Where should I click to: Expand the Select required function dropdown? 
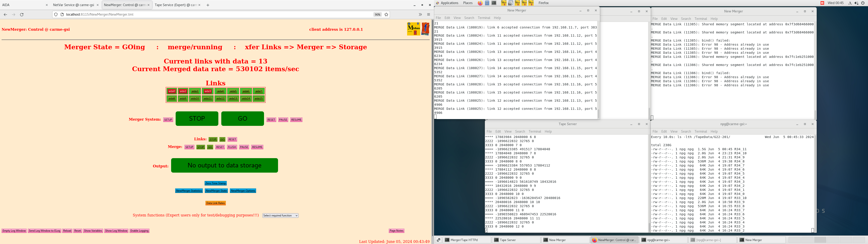(x=280, y=216)
